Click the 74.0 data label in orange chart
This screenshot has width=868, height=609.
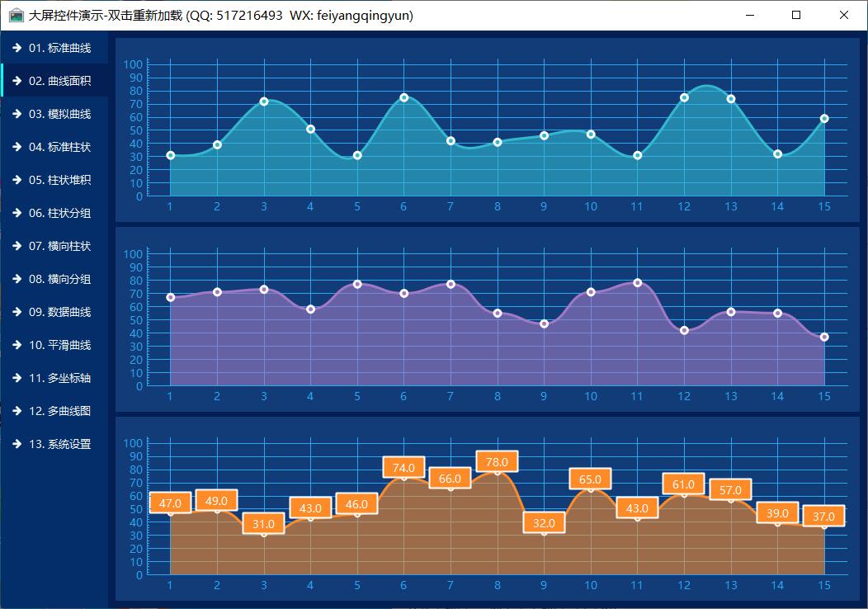pyautogui.click(x=403, y=468)
